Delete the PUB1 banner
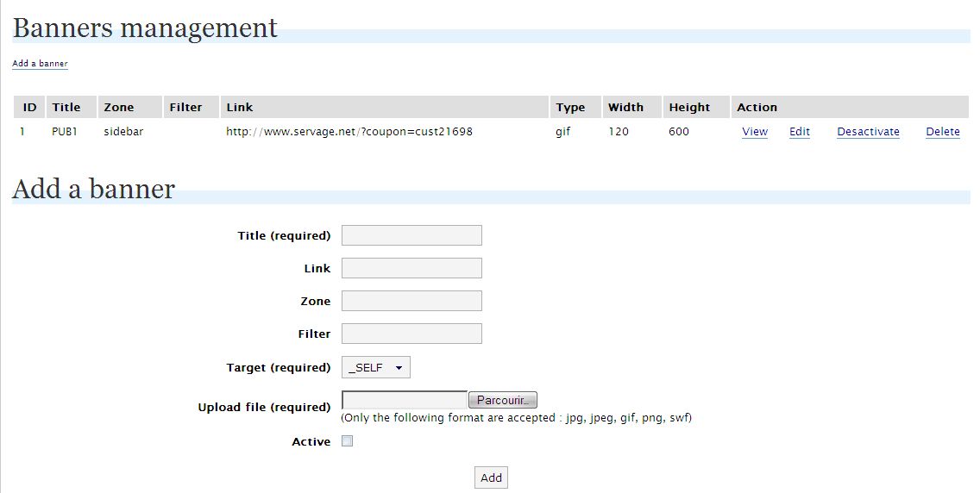 [943, 132]
